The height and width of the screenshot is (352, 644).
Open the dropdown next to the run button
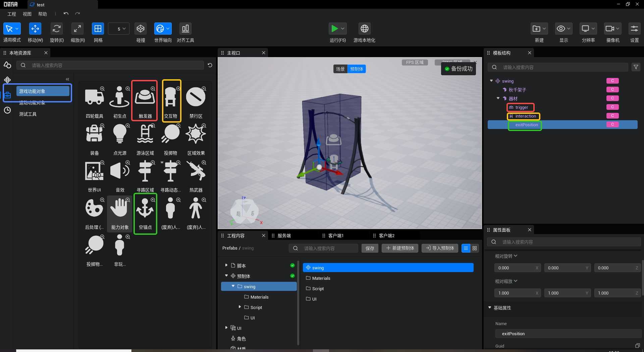[x=343, y=29]
